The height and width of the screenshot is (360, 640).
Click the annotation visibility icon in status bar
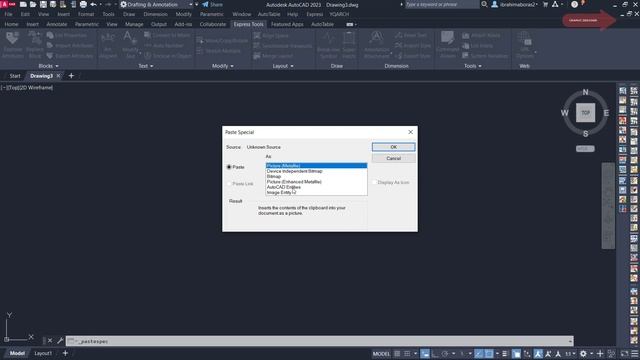point(538,353)
